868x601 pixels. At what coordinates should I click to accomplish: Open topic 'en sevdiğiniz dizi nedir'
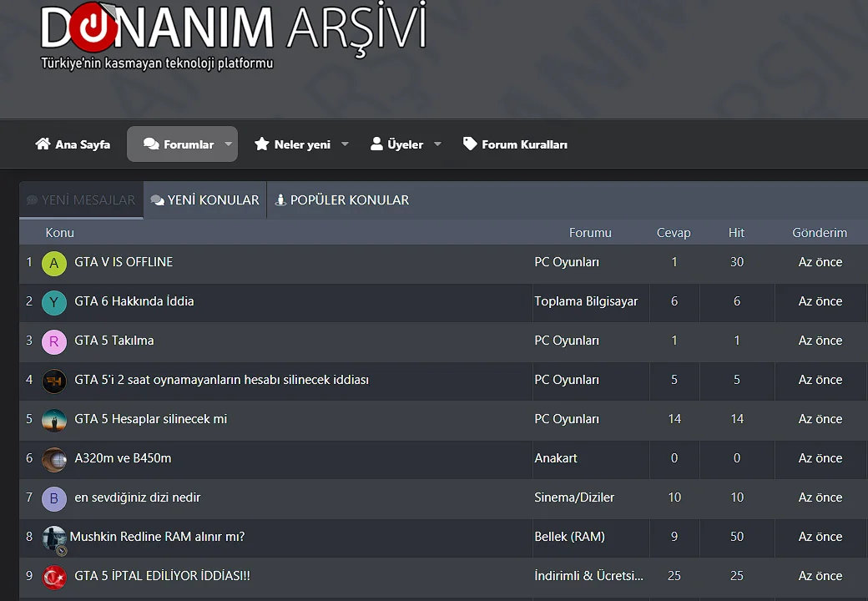(x=137, y=497)
